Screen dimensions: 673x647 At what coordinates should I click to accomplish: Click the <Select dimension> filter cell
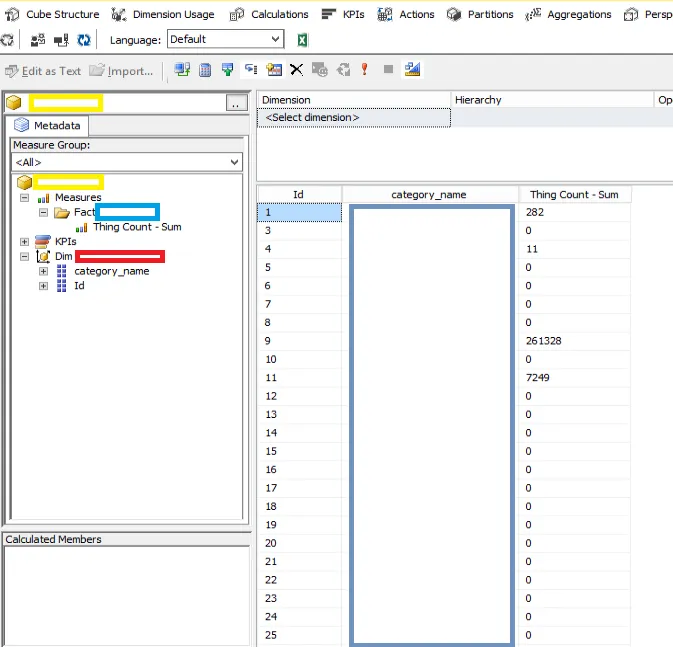pos(312,118)
